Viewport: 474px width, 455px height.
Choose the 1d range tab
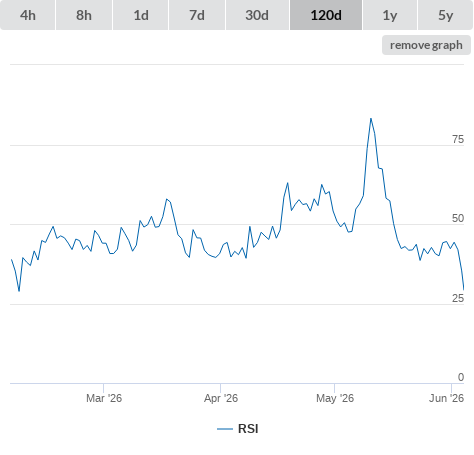pyautogui.click(x=141, y=15)
